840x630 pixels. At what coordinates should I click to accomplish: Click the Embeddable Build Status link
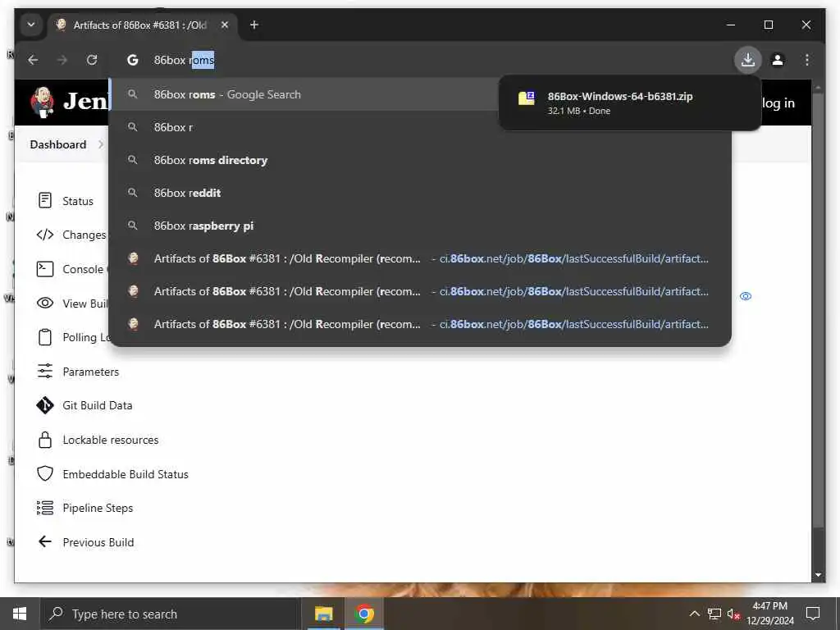(x=126, y=474)
